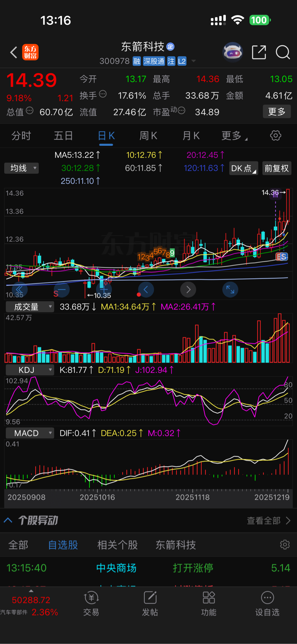The width and height of the screenshot is (297, 644).
Task: Tap info icon beside 总值
Action: (29, 111)
